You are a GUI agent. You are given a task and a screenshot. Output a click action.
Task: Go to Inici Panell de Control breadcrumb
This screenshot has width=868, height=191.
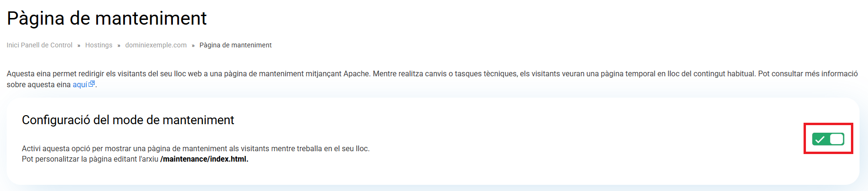(x=39, y=45)
